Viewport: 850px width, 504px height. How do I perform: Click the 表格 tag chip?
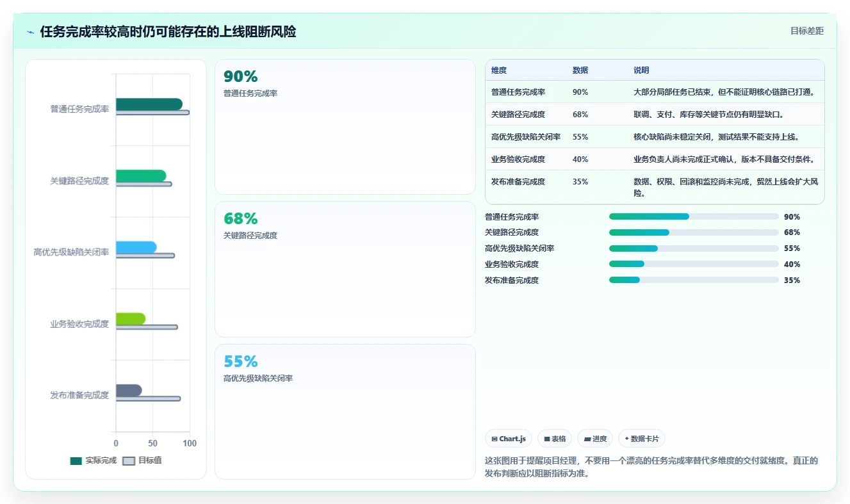pos(555,439)
